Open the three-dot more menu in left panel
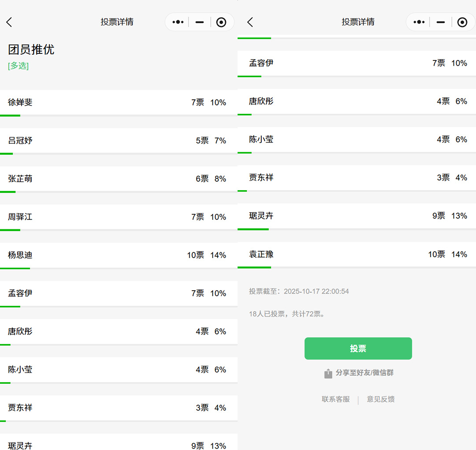The image size is (476, 450). (x=178, y=22)
